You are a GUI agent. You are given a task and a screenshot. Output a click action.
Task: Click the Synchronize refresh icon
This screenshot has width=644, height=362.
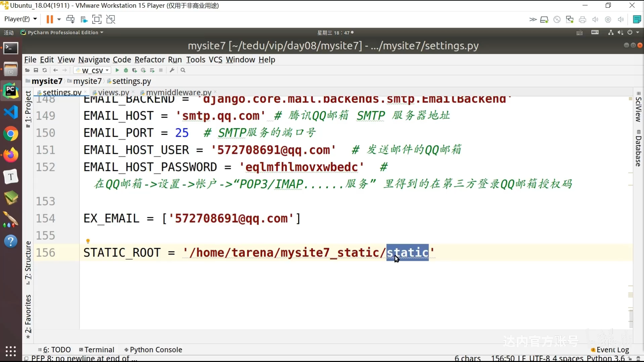(x=45, y=70)
